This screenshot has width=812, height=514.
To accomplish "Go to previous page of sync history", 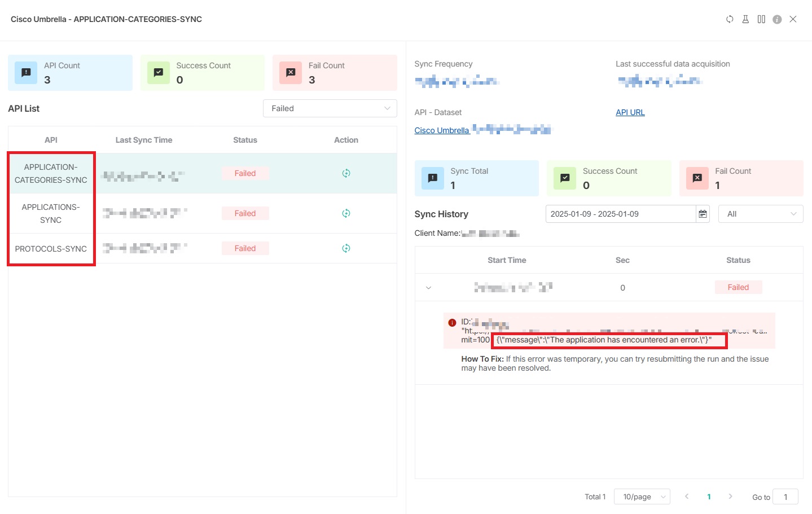I will [x=687, y=497].
